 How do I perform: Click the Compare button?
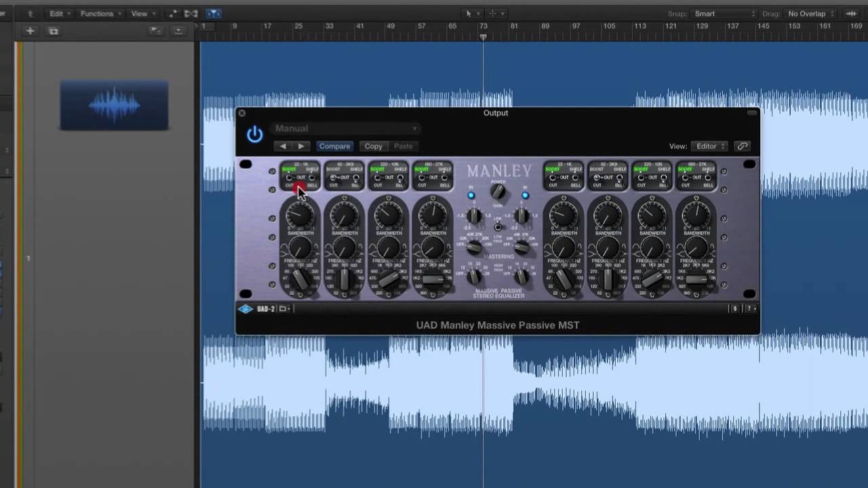coord(334,146)
